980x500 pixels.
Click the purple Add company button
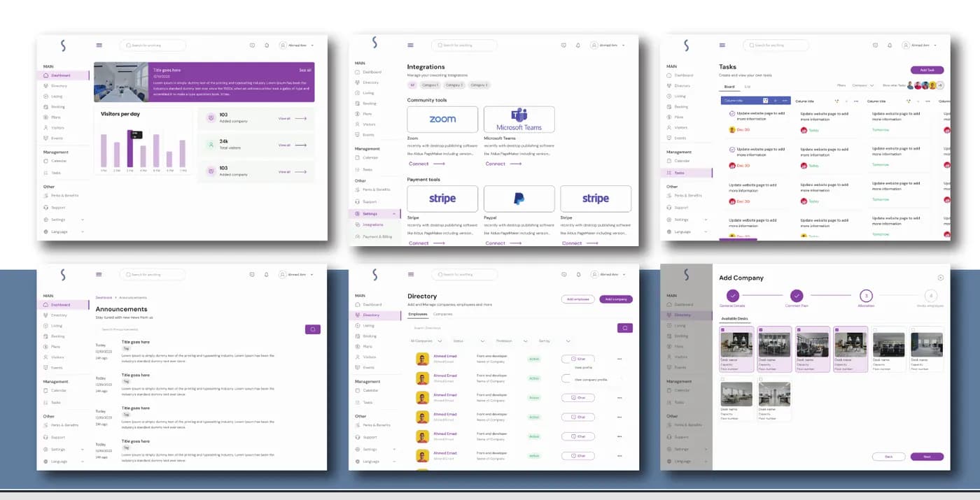click(616, 299)
